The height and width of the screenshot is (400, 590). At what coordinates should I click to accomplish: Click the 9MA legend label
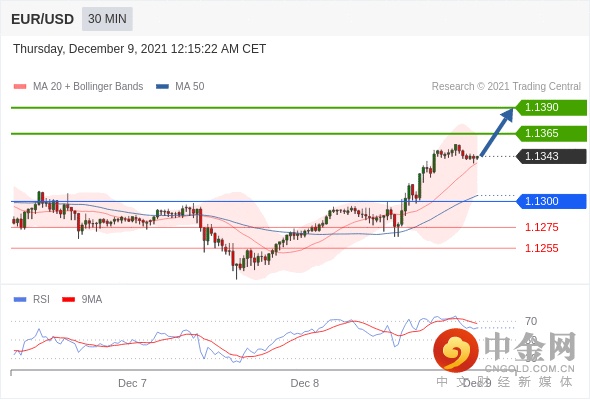[x=92, y=300]
